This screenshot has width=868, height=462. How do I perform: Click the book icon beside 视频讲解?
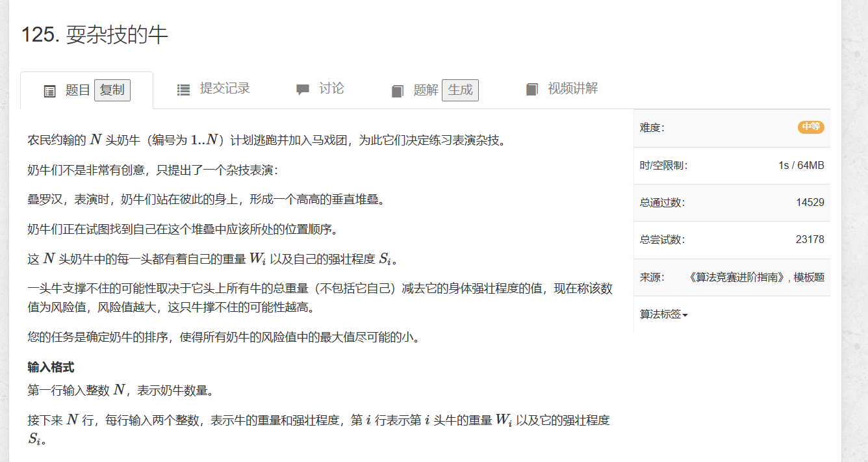(532, 90)
